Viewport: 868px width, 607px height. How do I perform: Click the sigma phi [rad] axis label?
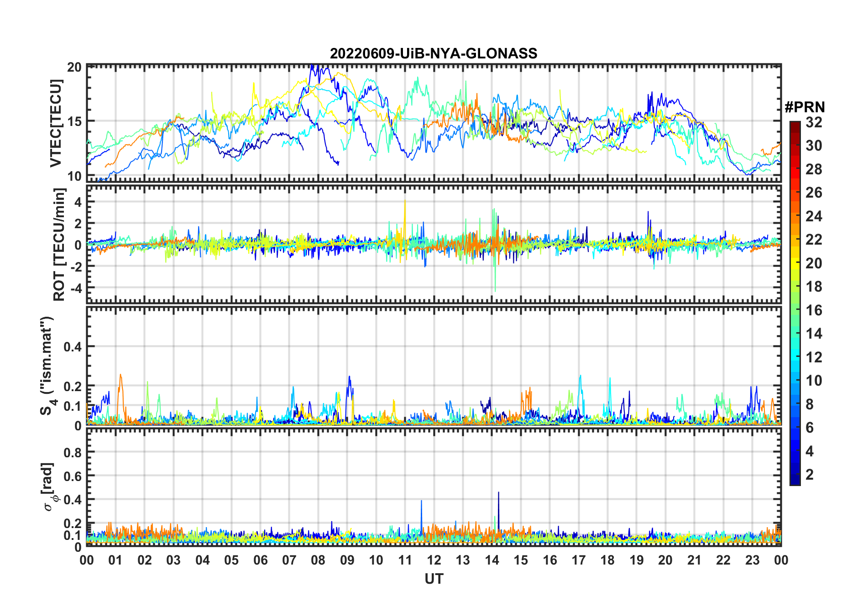(49, 487)
